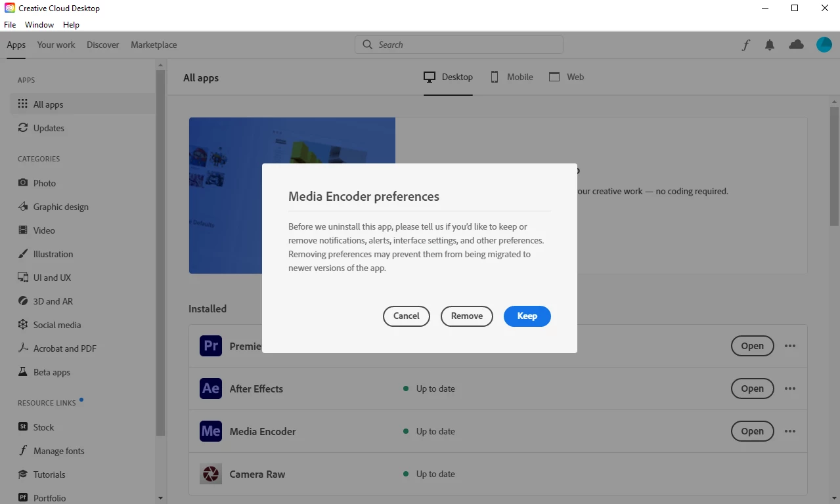Open notifications bell icon
The image size is (840, 504).
click(x=770, y=45)
